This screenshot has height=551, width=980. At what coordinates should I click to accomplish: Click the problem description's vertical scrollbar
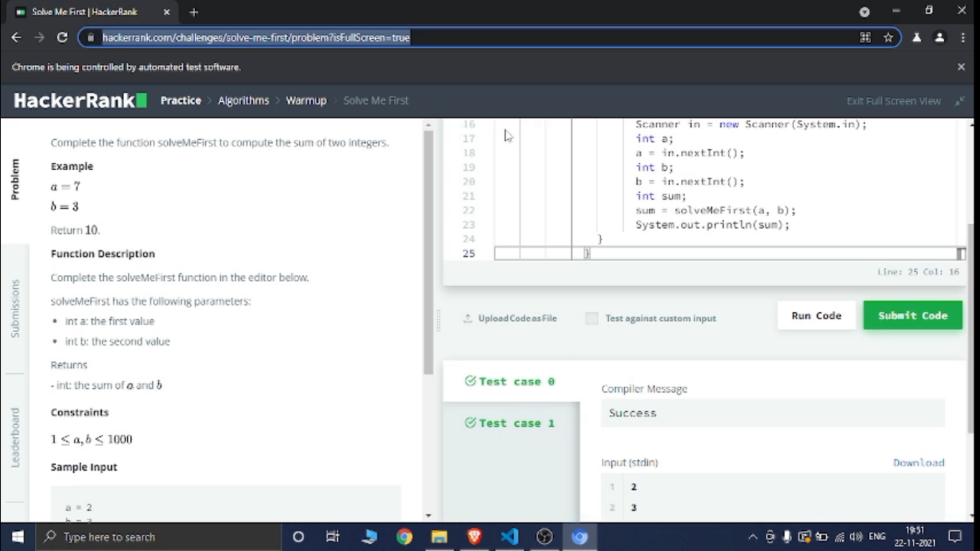pyautogui.click(x=428, y=251)
